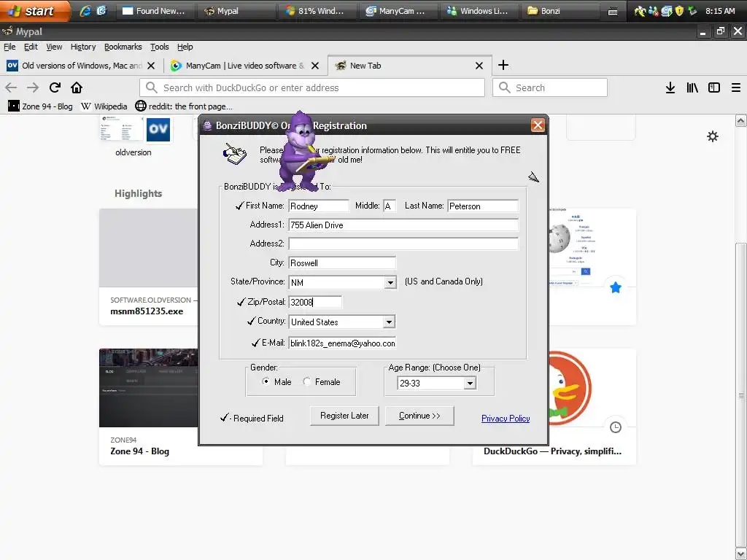Open the File menu
The width and height of the screenshot is (747, 560).
[x=9, y=47]
